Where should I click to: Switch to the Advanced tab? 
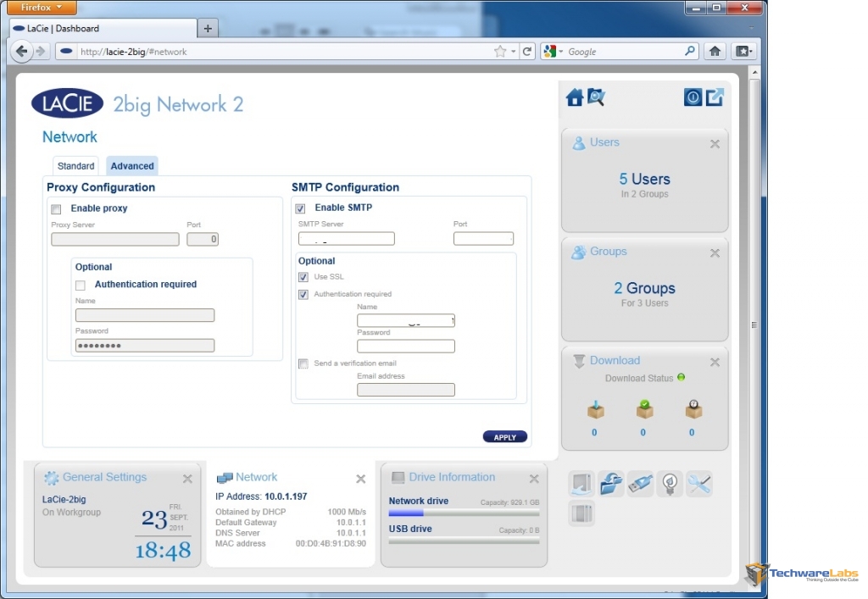click(x=132, y=166)
